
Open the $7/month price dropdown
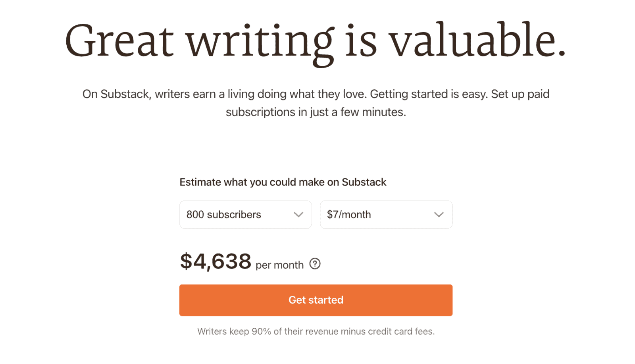(386, 215)
